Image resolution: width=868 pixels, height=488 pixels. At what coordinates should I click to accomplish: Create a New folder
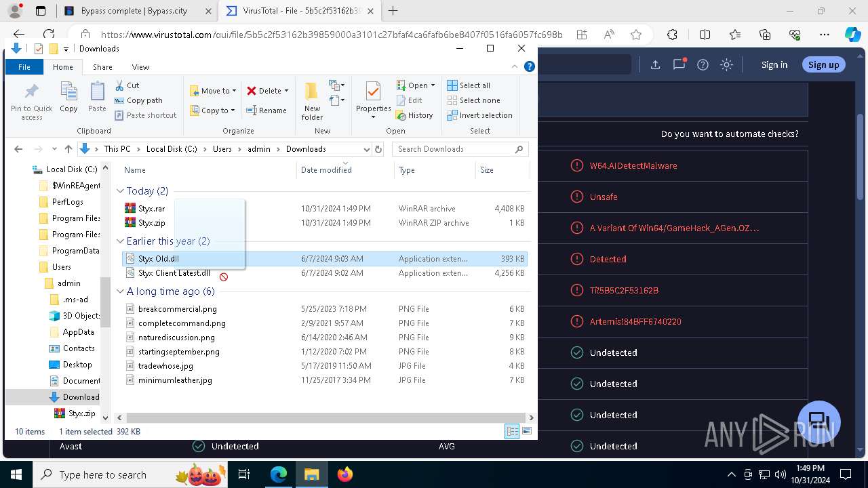point(312,102)
